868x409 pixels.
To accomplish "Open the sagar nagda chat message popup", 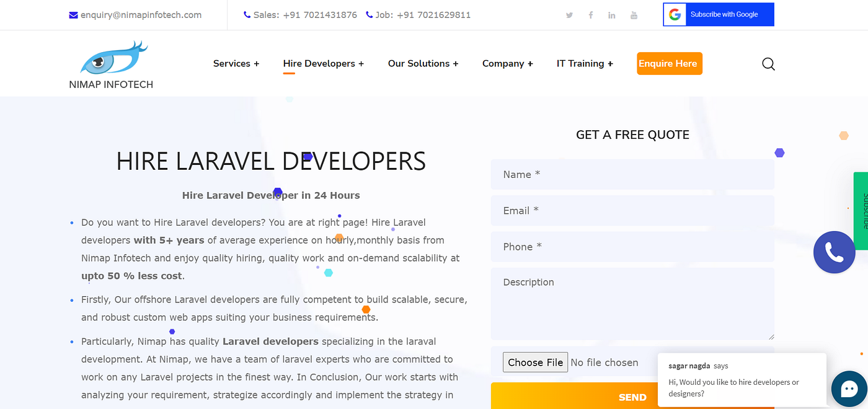I will click(x=742, y=380).
